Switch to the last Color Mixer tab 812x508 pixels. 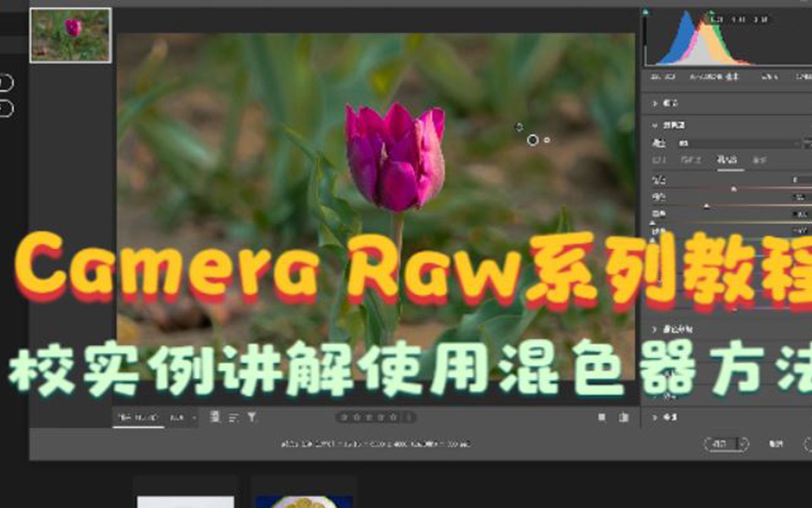coord(759,160)
